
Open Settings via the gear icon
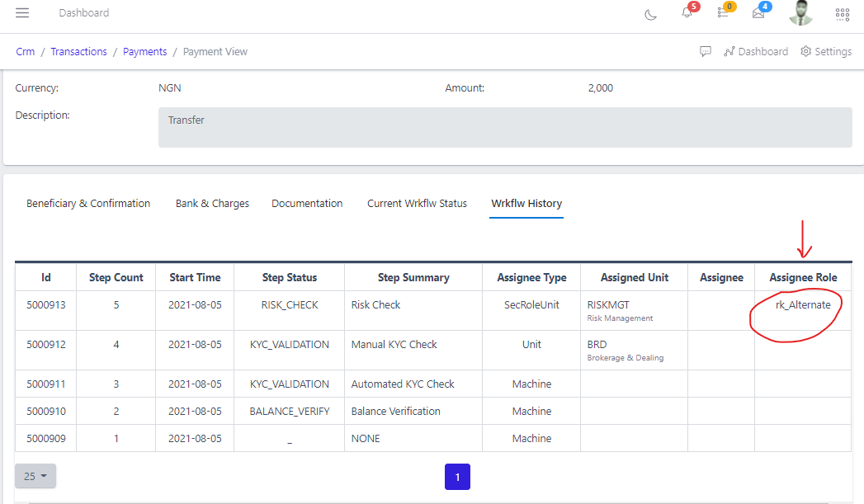tap(825, 51)
